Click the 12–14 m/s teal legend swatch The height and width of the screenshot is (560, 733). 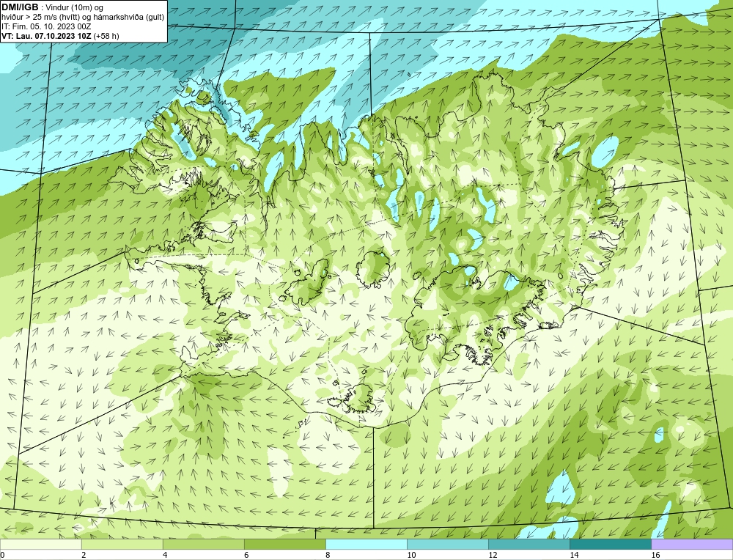click(x=529, y=544)
